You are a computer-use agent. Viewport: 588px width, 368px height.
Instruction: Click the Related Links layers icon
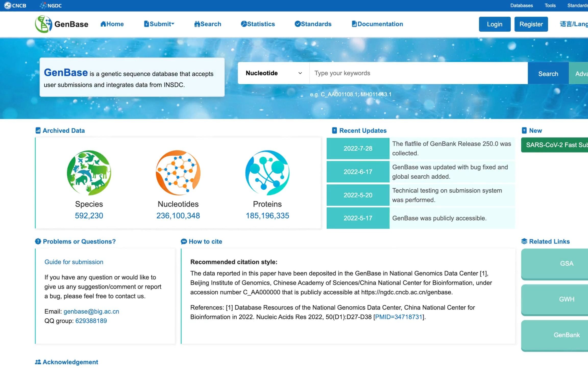(x=524, y=241)
